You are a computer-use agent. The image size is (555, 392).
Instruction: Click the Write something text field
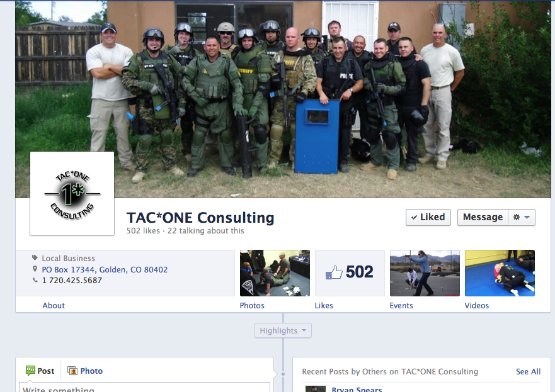coord(144,388)
